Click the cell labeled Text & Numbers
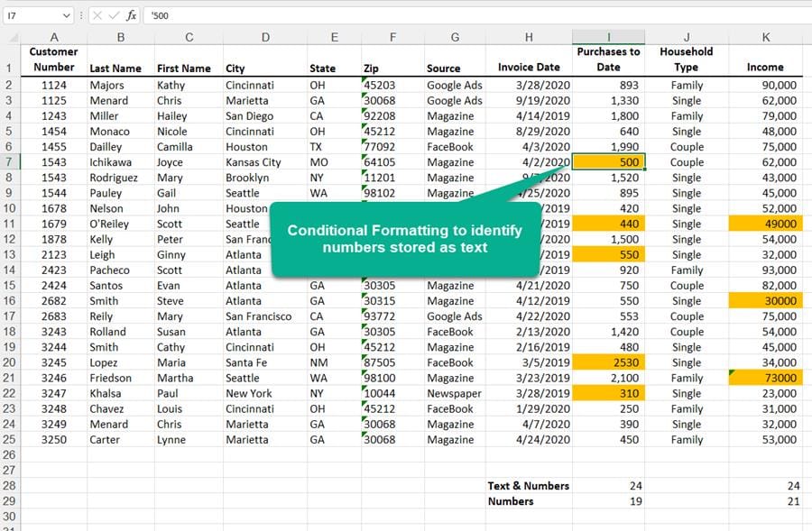The width and height of the screenshot is (812, 531). [529, 485]
